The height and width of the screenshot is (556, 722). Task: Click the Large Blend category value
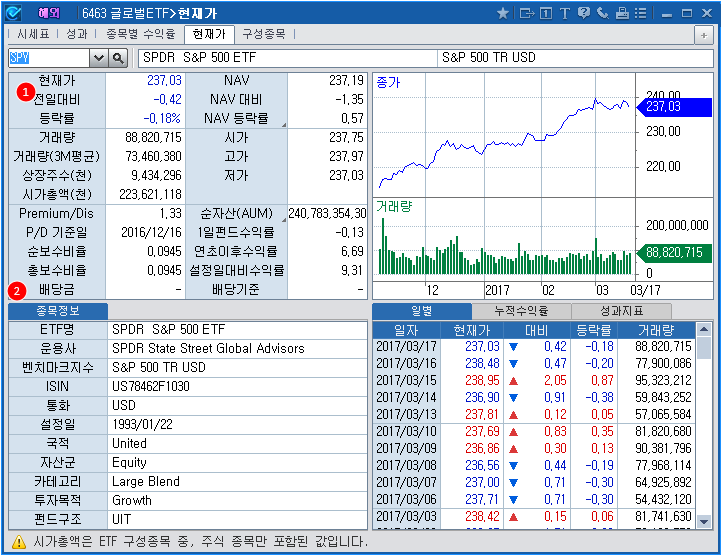tap(146, 481)
